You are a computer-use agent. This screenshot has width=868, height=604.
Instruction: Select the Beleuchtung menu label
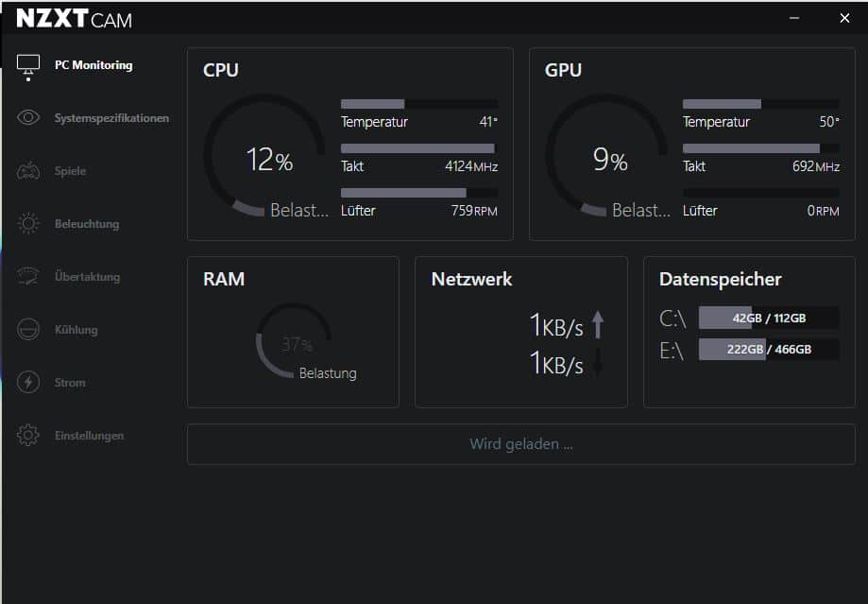(87, 224)
